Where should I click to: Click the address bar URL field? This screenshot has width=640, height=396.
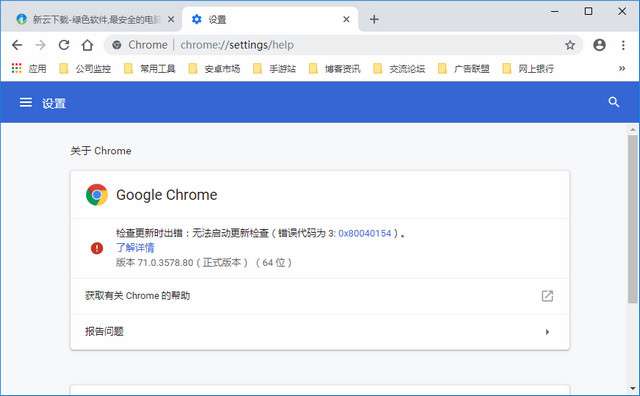pyautogui.click(x=343, y=45)
